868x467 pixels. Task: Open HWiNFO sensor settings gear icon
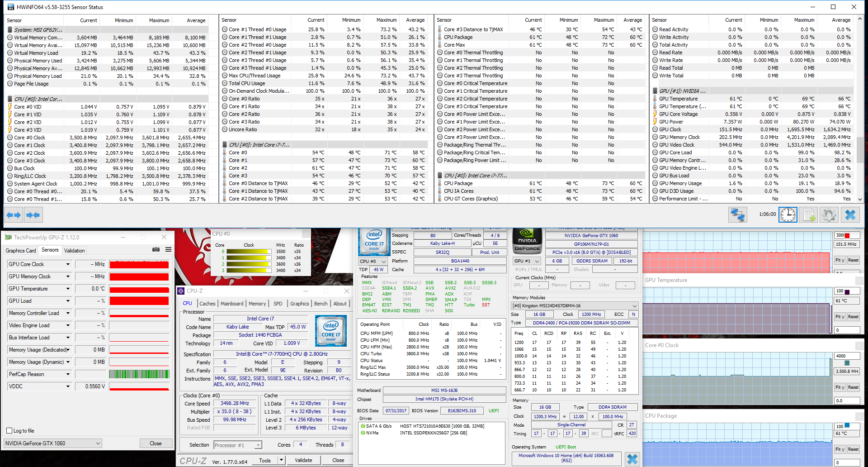829,215
